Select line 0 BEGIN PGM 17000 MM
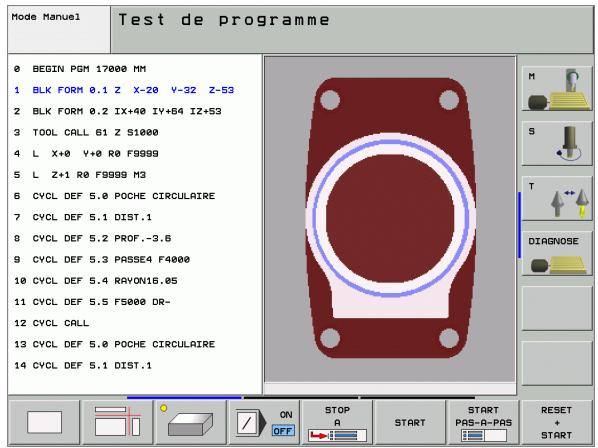This screenshot has height=448, width=598. click(x=80, y=69)
